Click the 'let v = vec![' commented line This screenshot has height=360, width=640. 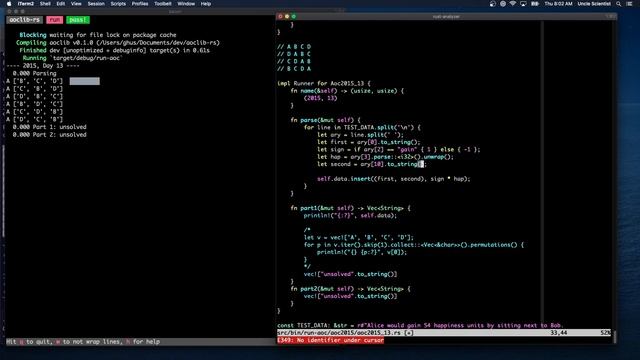coord(359,238)
